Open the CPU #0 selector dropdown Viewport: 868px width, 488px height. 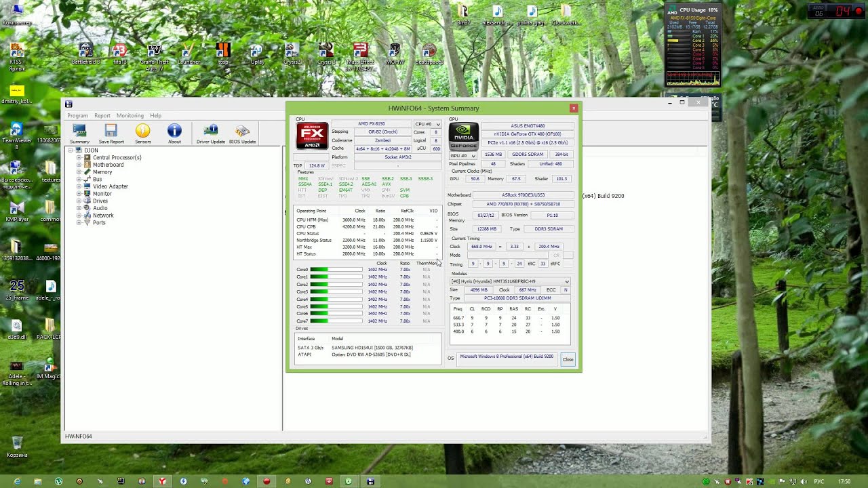click(427, 124)
